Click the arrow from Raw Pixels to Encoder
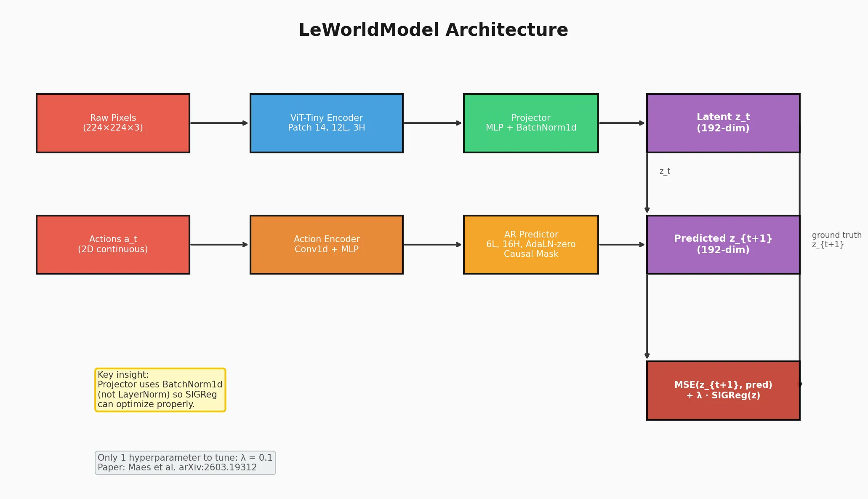The image size is (868, 499). point(219,123)
